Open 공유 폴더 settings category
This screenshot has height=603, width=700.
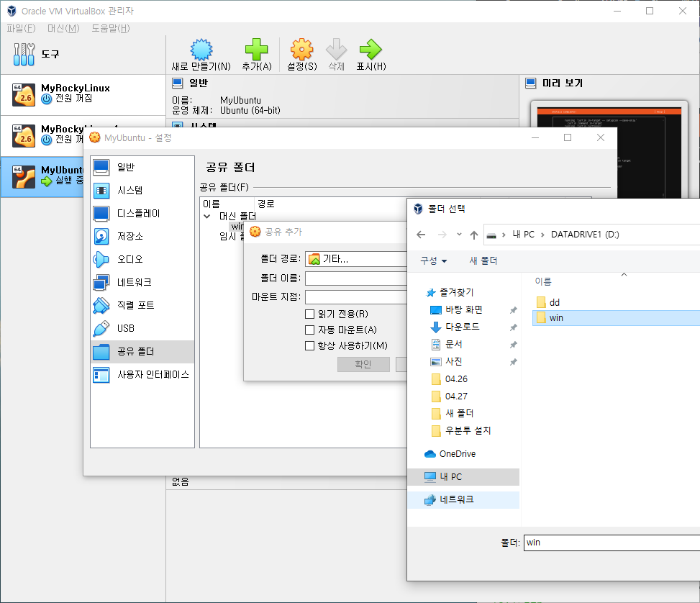click(142, 352)
